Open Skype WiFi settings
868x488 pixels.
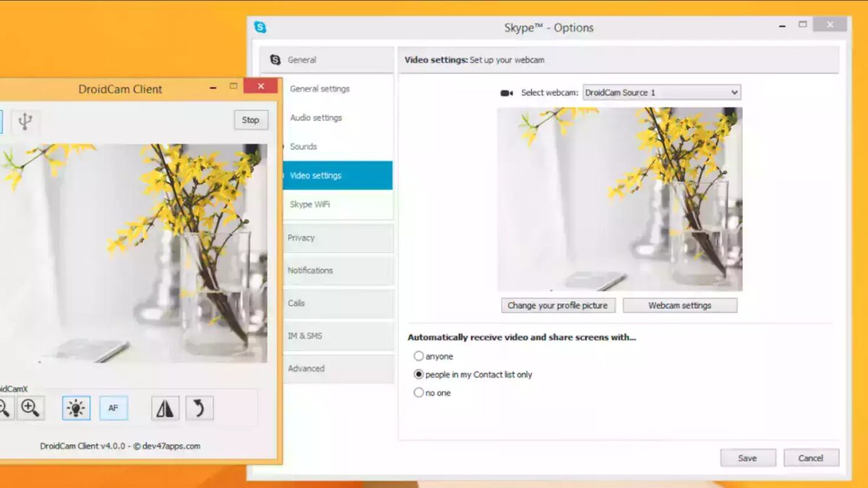[310, 205]
